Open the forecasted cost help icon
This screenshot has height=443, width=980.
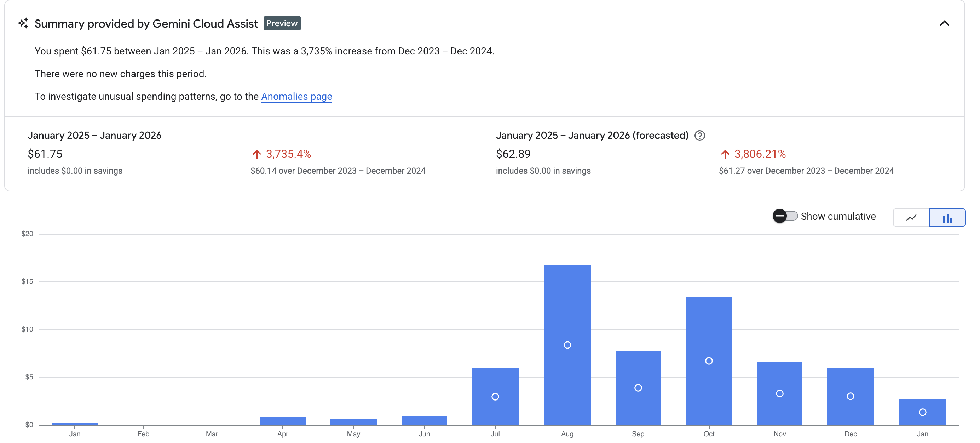699,136
